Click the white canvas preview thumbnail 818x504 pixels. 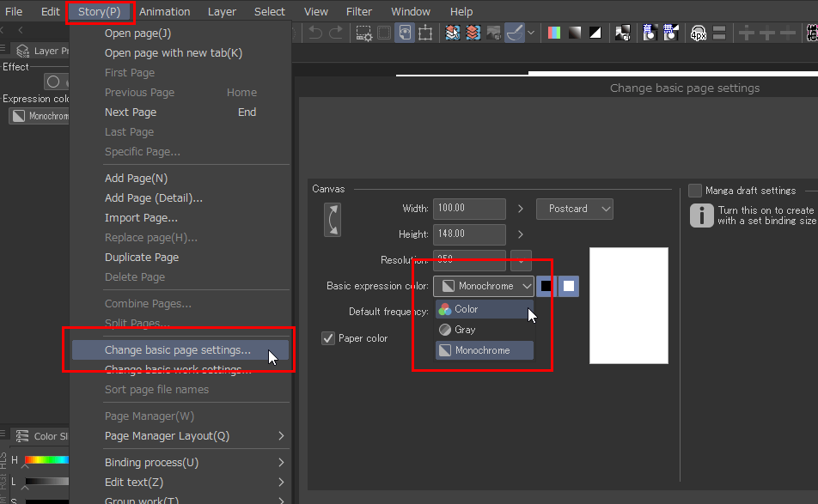(629, 306)
